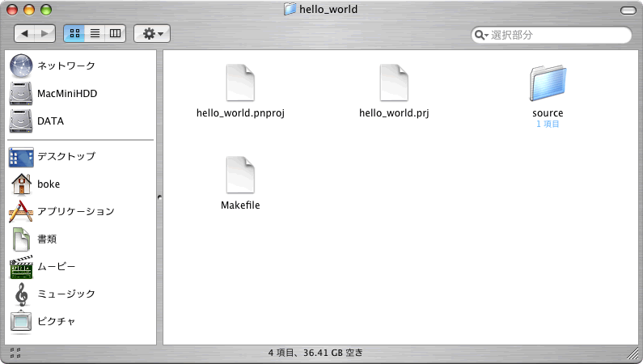Click the toolbar hide pill button
Image resolution: width=643 pixels, height=364 pixels.
click(628, 11)
